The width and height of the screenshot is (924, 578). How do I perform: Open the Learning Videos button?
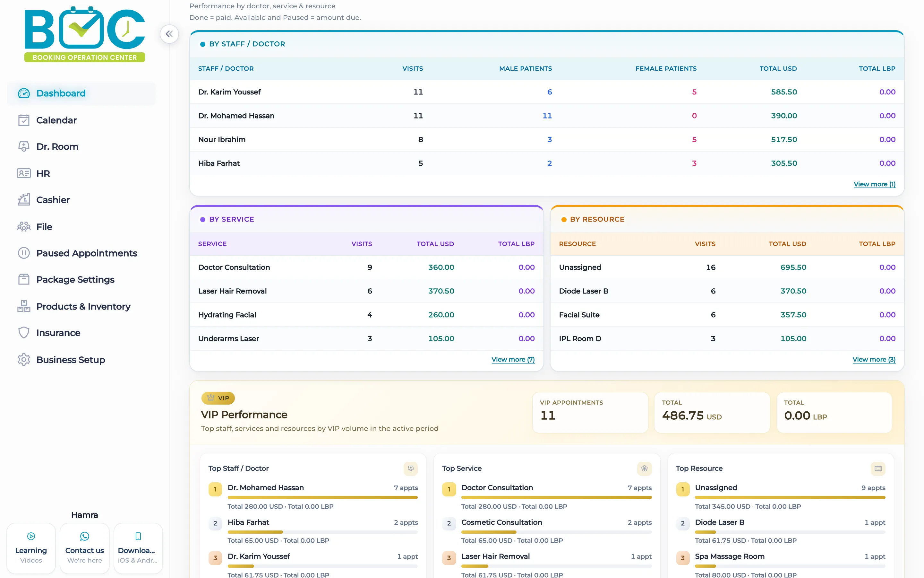point(31,548)
